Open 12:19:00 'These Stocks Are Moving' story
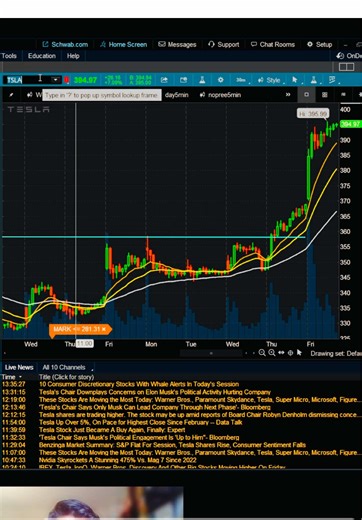 pyautogui.click(x=199, y=399)
